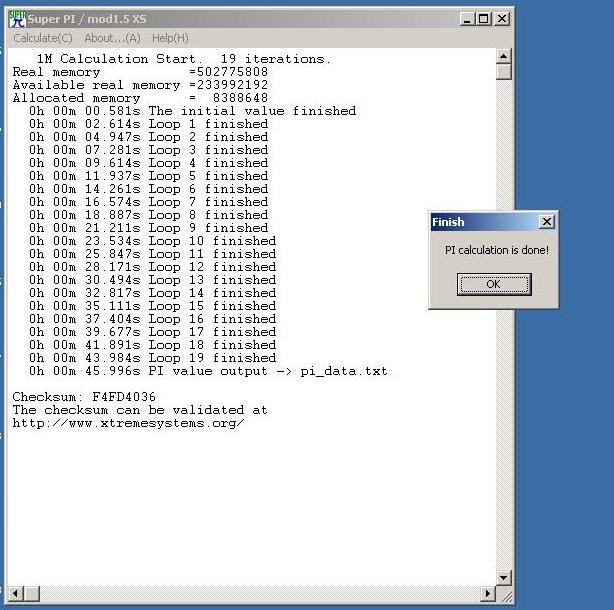Click the '1M Calculation Start' line
The image size is (614, 610).
point(184,59)
